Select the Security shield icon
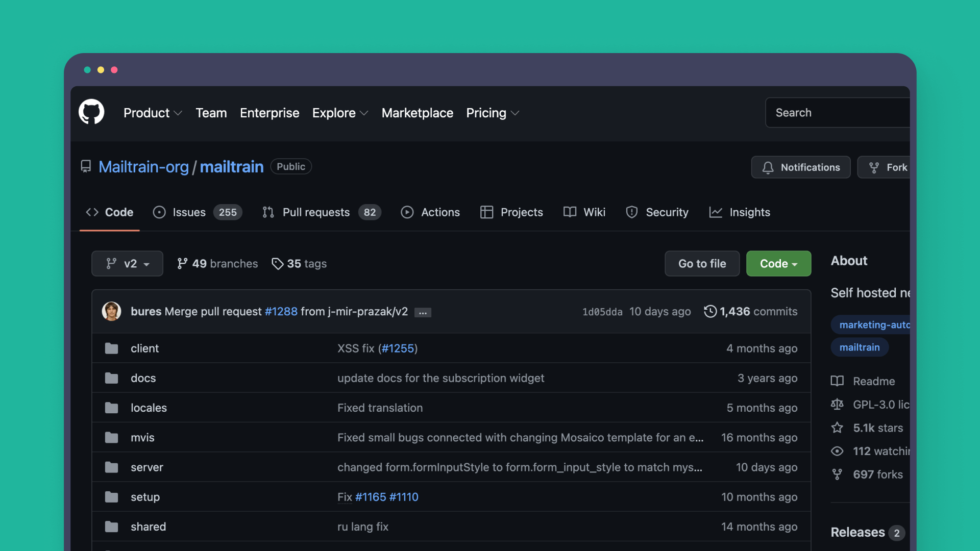 point(631,212)
